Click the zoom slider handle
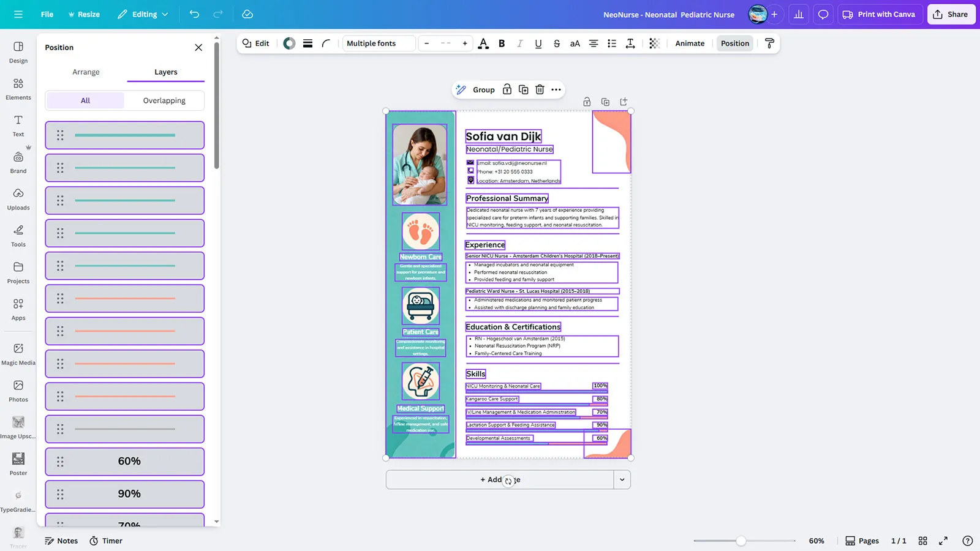Screen dimensions: 980x551 [x=741, y=541]
